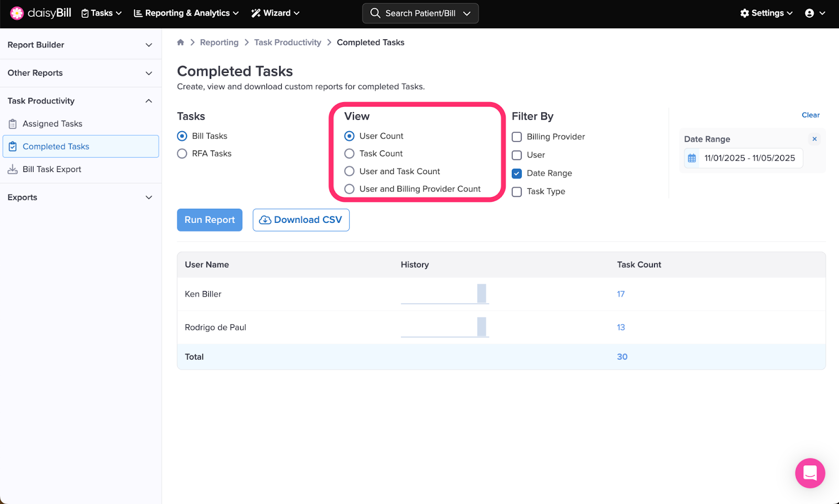Open the Settings dropdown menu

(766, 13)
